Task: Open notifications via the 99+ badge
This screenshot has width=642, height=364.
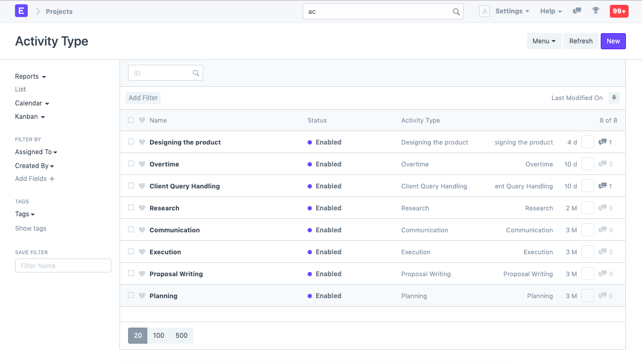Action: click(x=619, y=11)
